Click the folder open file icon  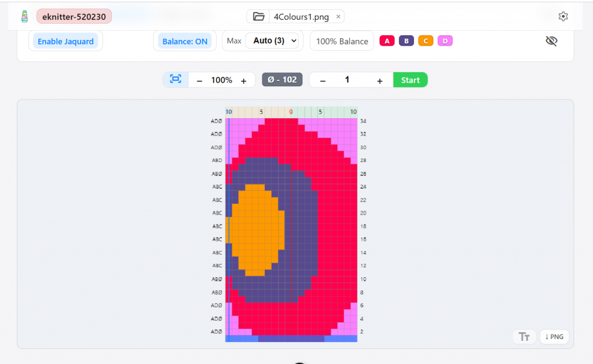coord(258,17)
